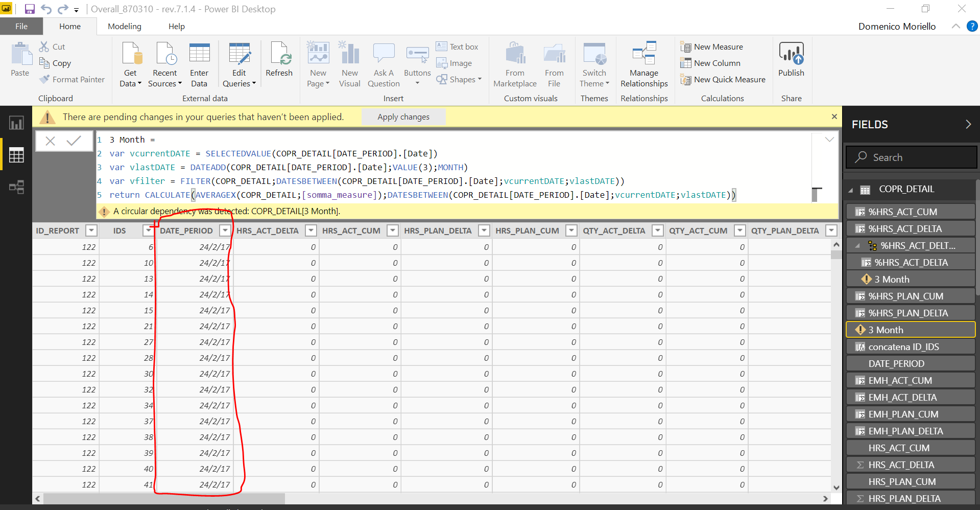This screenshot has width=980, height=510.
Task: Commit formula with the checkmark
Action: [74, 141]
